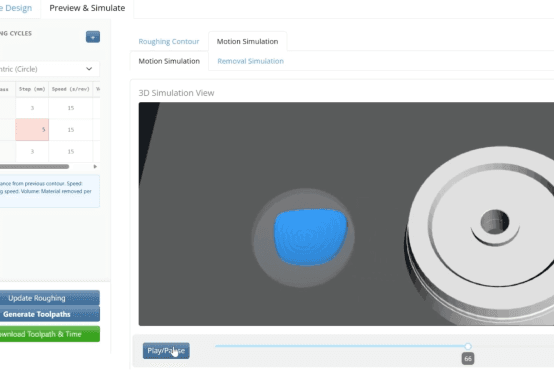Click the blue plus button near Roughing Cycles

[93, 37]
